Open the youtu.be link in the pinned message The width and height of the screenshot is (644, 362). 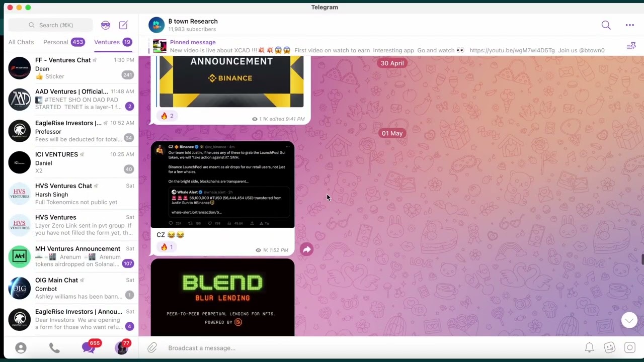coord(512,50)
